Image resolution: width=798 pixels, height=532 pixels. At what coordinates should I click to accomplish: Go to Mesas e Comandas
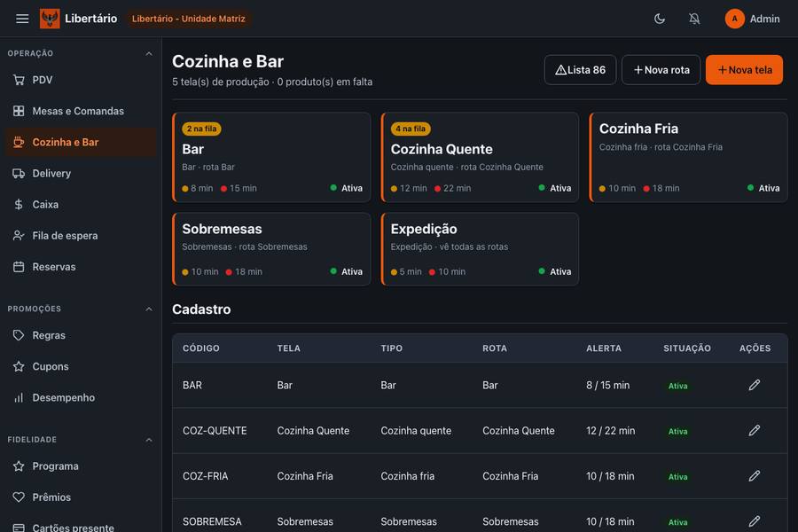point(81,111)
